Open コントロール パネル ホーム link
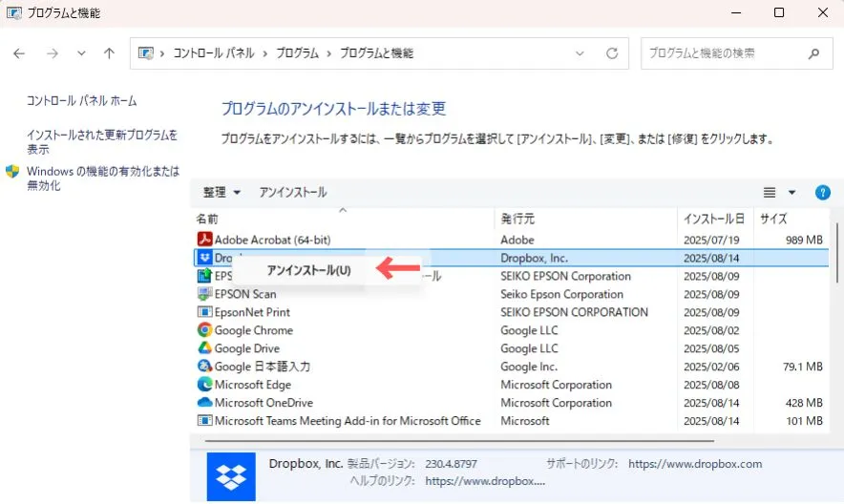 tap(82, 100)
